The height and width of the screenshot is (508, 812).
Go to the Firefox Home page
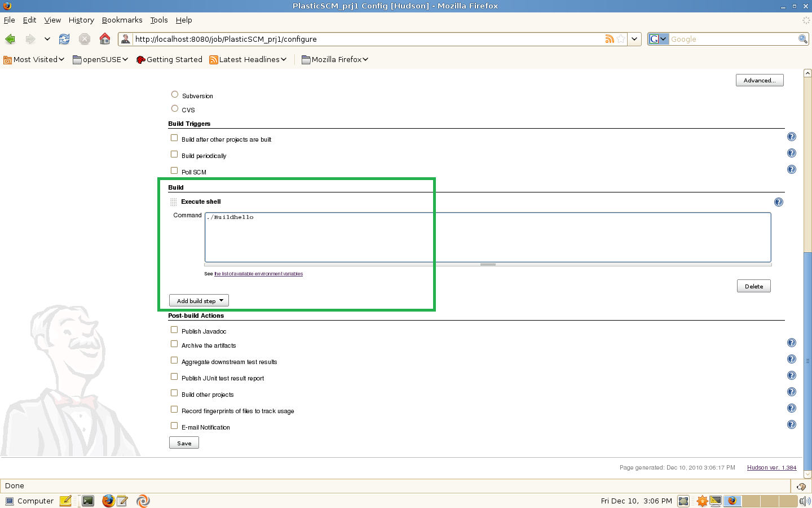click(105, 38)
